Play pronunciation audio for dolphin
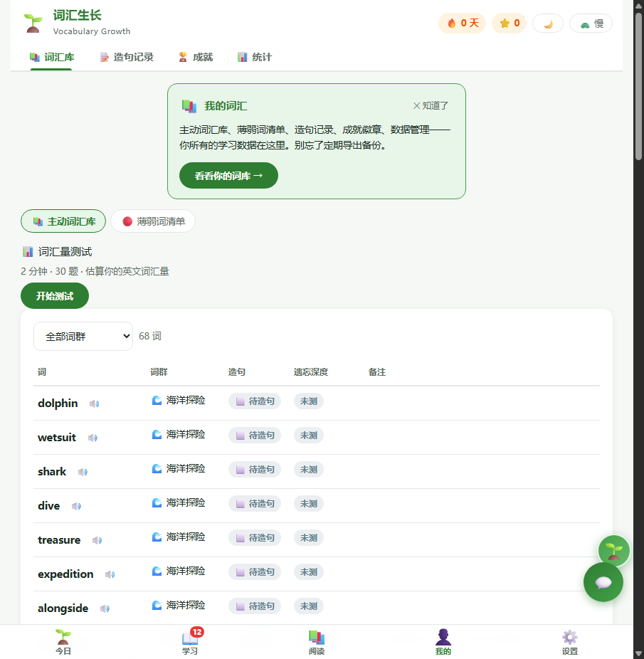This screenshot has width=644, height=659. pos(94,404)
